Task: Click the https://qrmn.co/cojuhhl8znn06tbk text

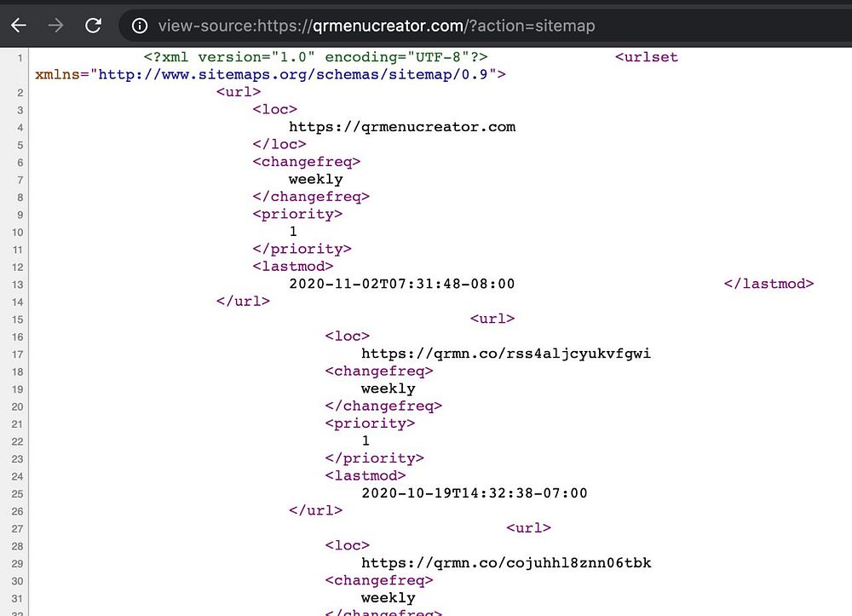Action: coord(506,563)
